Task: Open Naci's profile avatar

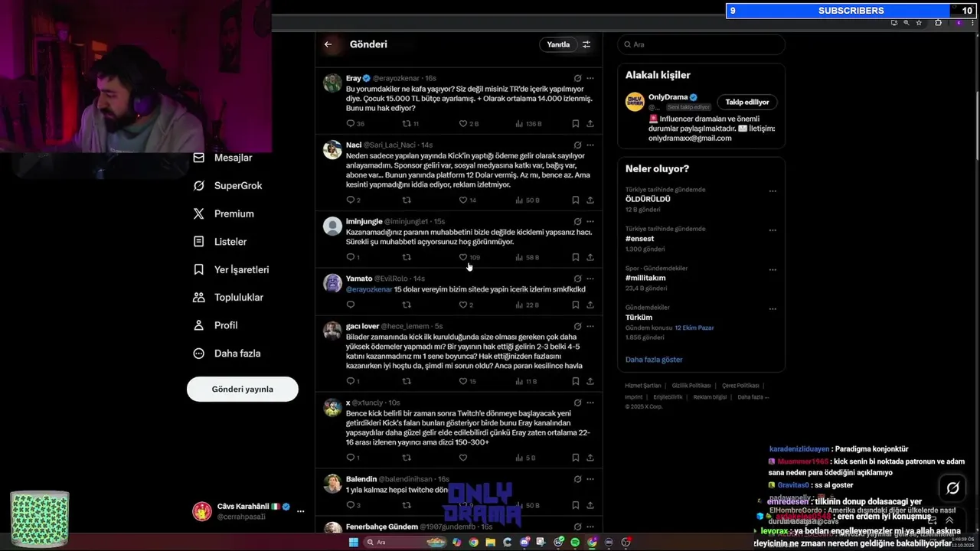Action: [x=332, y=149]
